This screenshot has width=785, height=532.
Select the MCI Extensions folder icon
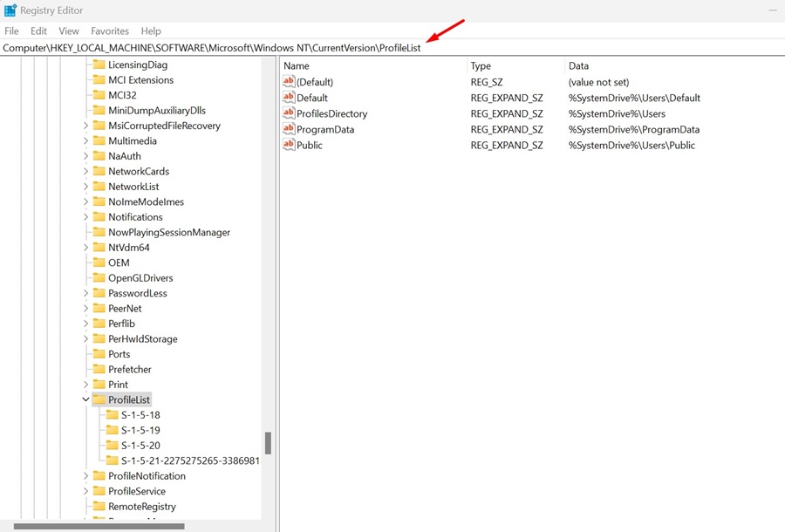(99, 79)
